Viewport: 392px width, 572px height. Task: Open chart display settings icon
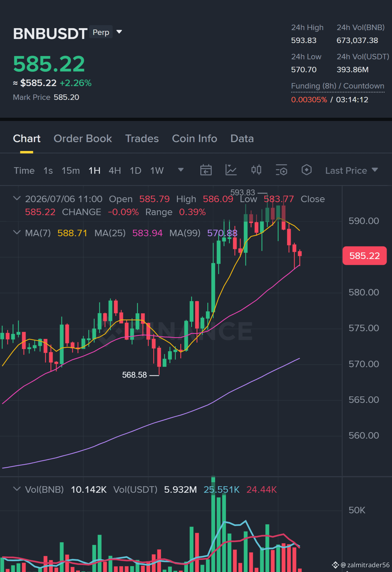click(x=281, y=170)
